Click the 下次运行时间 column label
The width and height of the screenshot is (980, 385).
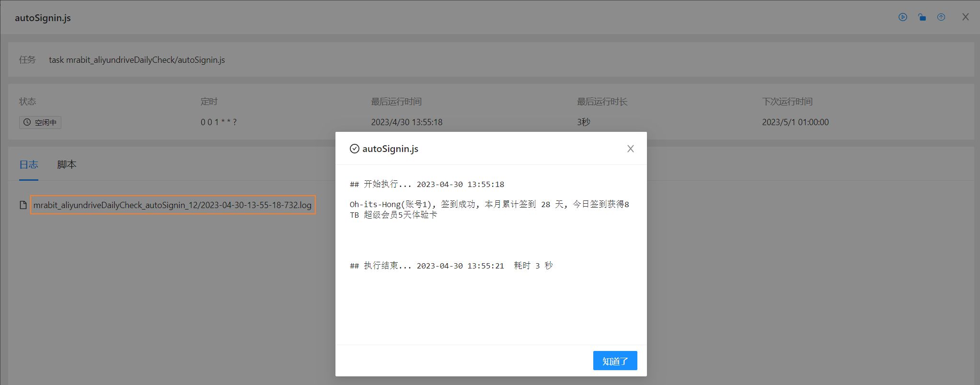point(787,102)
